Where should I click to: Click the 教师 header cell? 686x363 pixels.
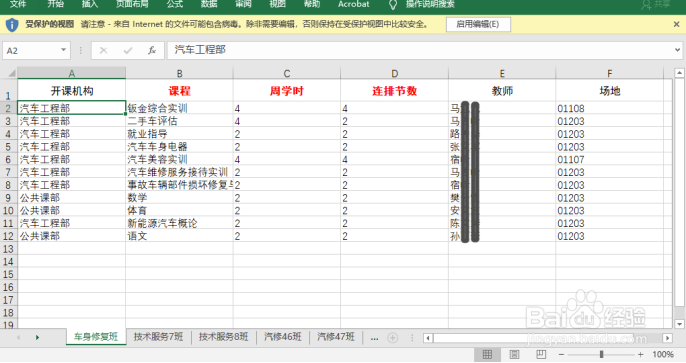coord(502,91)
